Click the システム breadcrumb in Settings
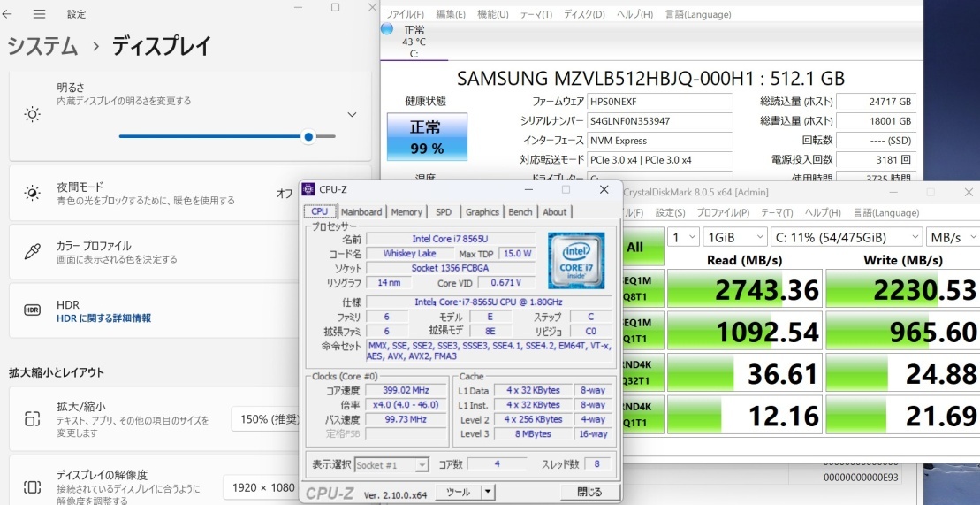 point(43,46)
